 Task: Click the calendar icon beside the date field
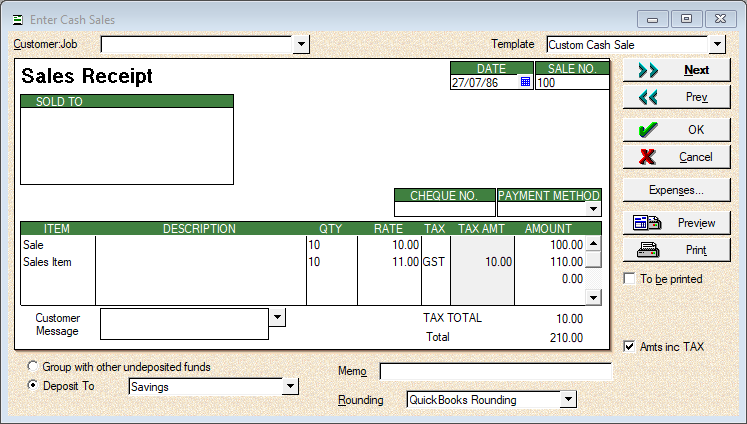click(526, 83)
